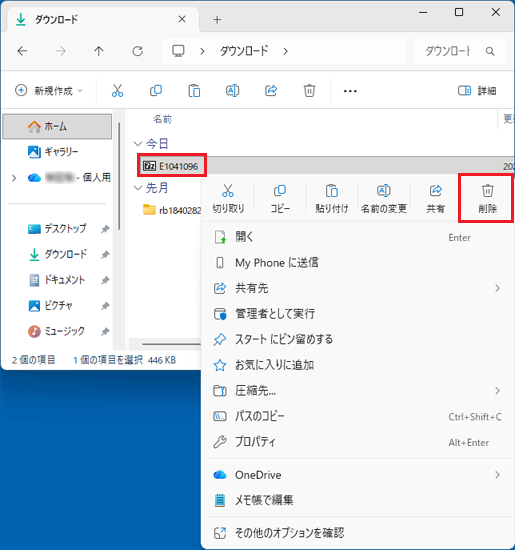Toggle the 詳細 details pane button

pos(477,91)
